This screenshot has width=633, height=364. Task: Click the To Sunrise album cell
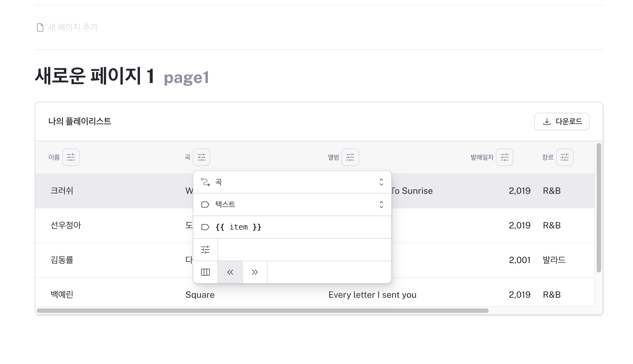tap(412, 191)
